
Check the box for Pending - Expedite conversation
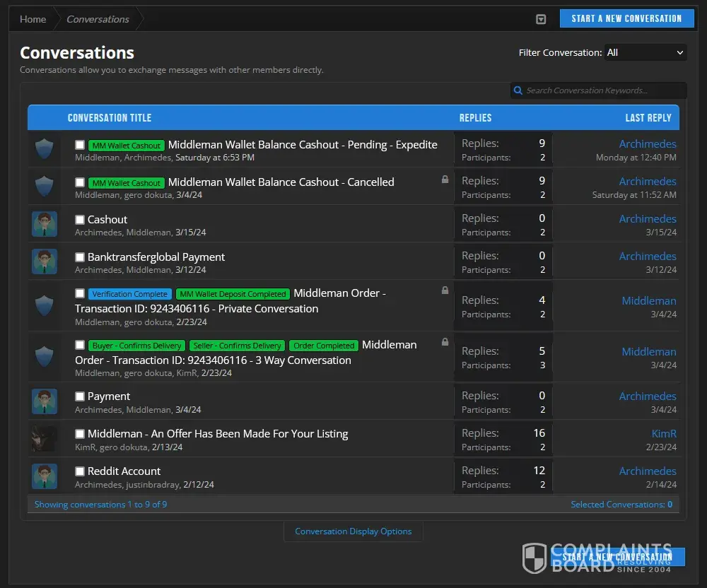[x=80, y=145]
